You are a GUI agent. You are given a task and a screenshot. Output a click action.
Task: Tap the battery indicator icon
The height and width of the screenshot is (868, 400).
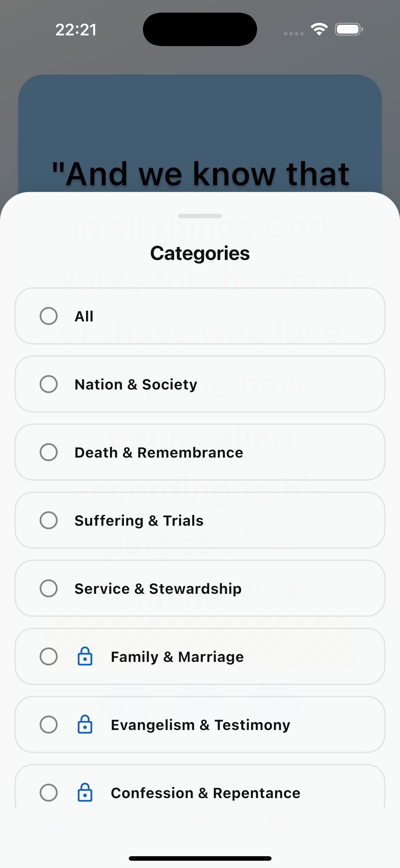click(349, 29)
